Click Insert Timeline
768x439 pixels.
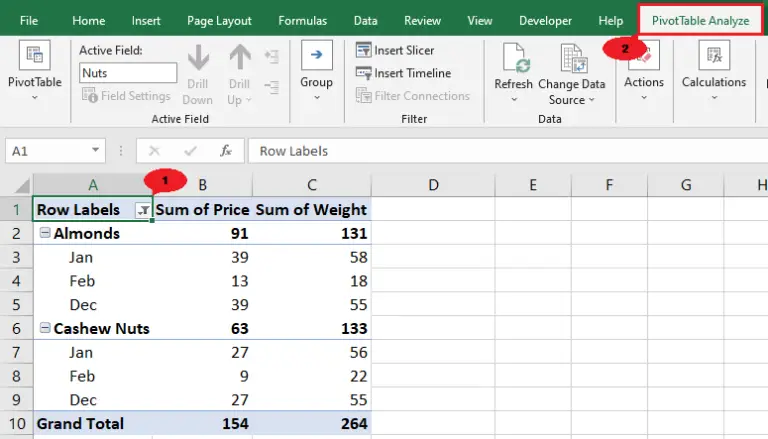pyautogui.click(x=404, y=73)
